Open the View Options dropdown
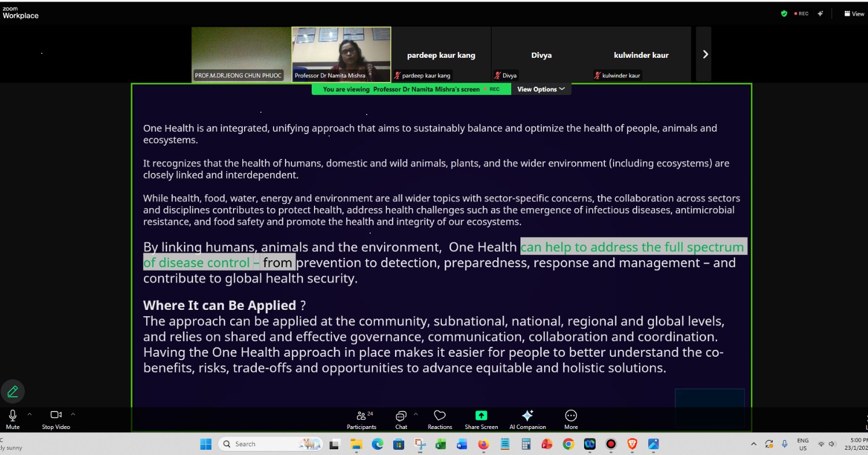 541,89
